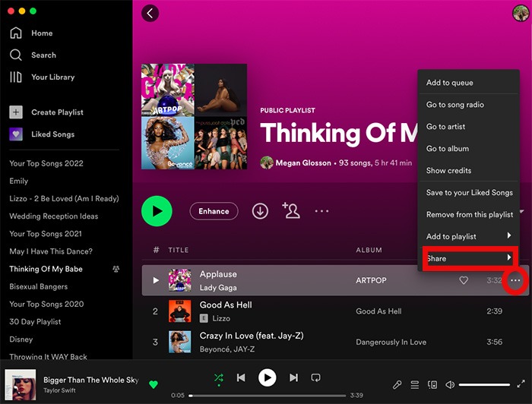Adjust the volume slider
The width and height of the screenshot is (532, 404).
[x=484, y=385]
